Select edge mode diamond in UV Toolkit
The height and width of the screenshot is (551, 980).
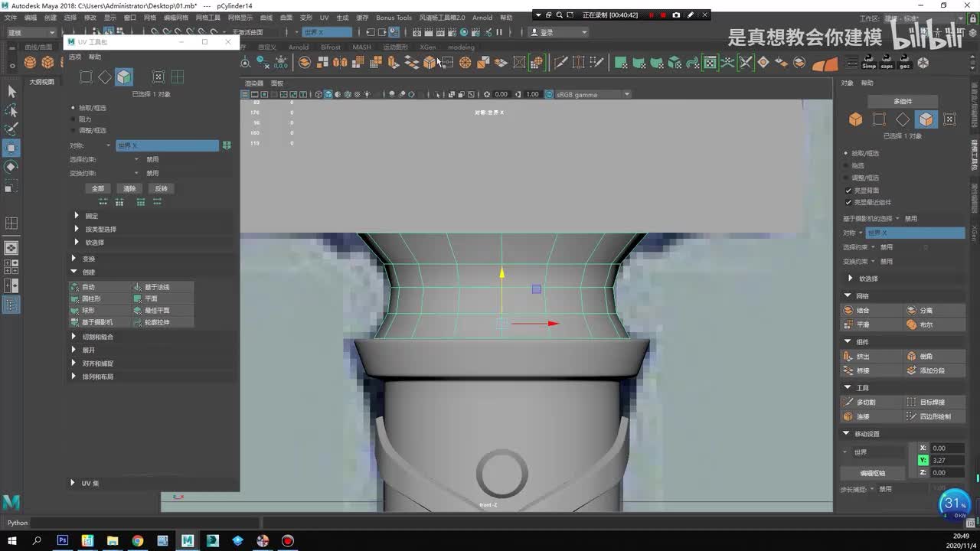[x=105, y=77]
